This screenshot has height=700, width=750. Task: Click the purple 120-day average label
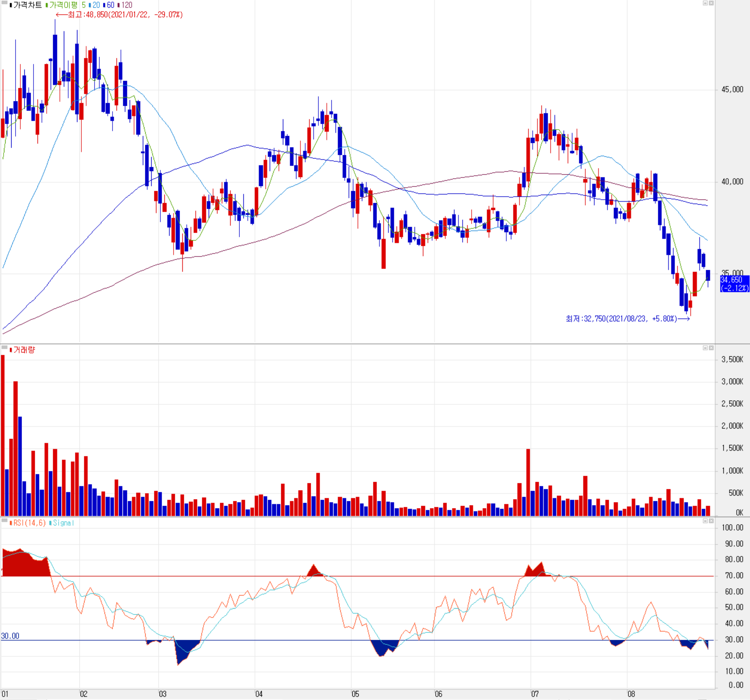[x=126, y=5]
